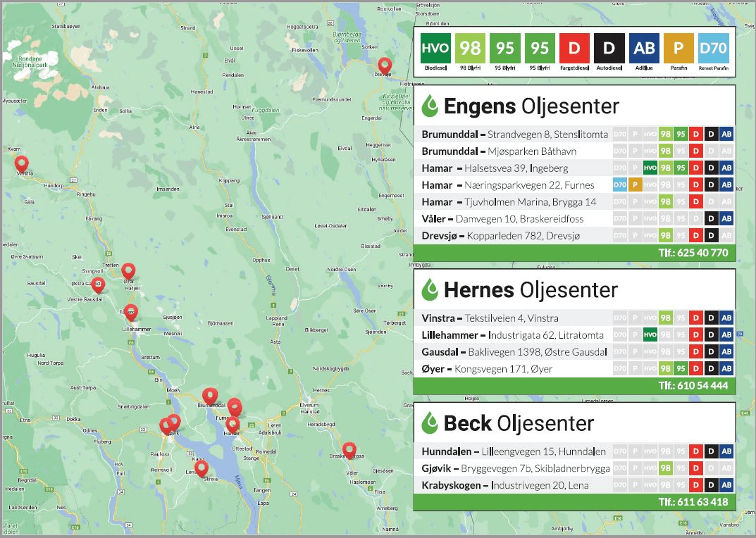Image resolution: width=756 pixels, height=538 pixels.
Task: Click 'Rondane Nasjonalpark' label on map
Action: pos(30,62)
